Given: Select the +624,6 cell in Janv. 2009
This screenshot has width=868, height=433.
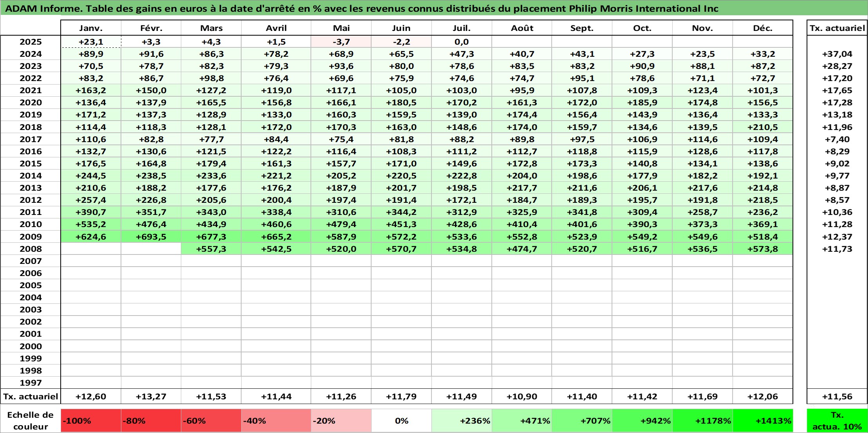Looking at the screenshot, I should 91,236.
